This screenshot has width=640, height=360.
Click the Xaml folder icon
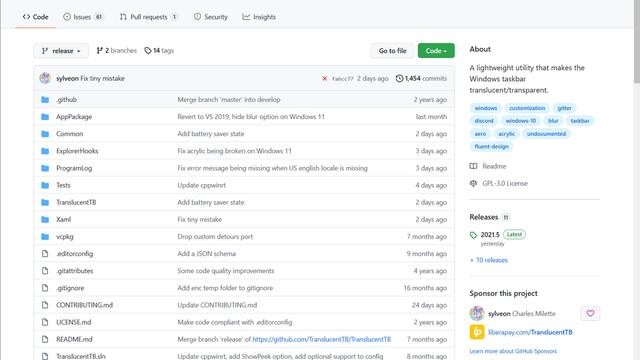[x=45, y=220]
